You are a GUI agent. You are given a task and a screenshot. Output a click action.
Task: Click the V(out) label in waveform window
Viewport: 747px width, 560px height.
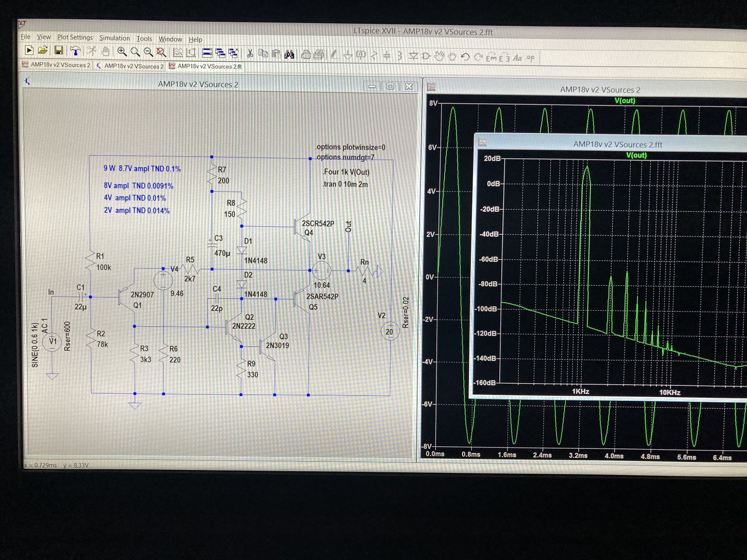[x=624, y=100]
